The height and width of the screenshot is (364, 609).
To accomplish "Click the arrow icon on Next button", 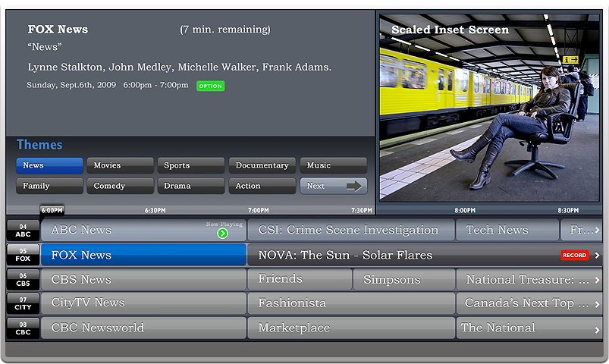I will [x=354, y=186].
